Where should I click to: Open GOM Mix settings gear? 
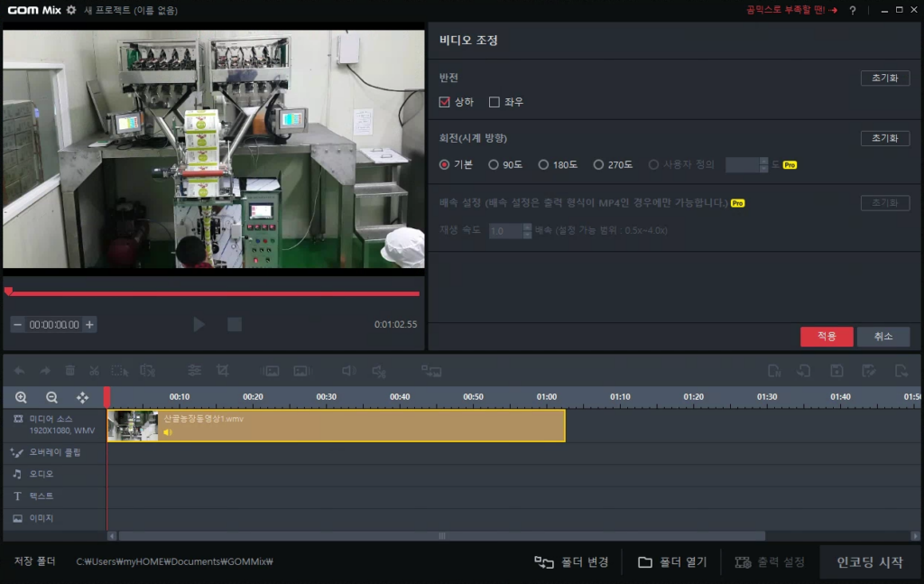71,10
